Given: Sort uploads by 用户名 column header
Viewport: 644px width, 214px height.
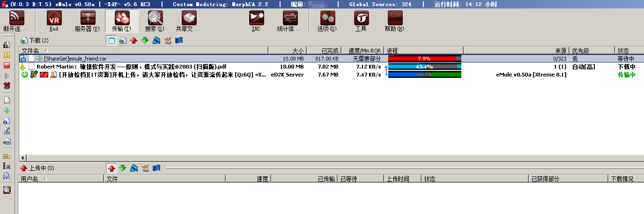Looking at the screenshot, I should pos(61,179).
